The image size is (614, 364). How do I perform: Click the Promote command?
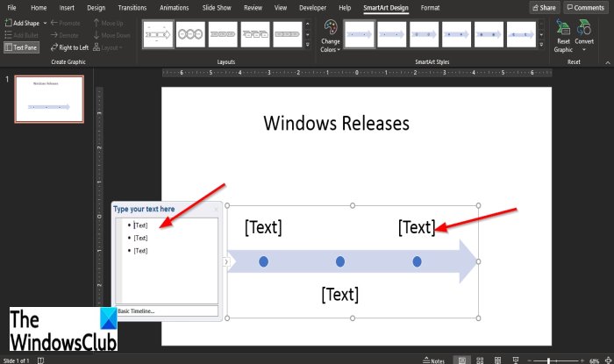click(66, 23)
